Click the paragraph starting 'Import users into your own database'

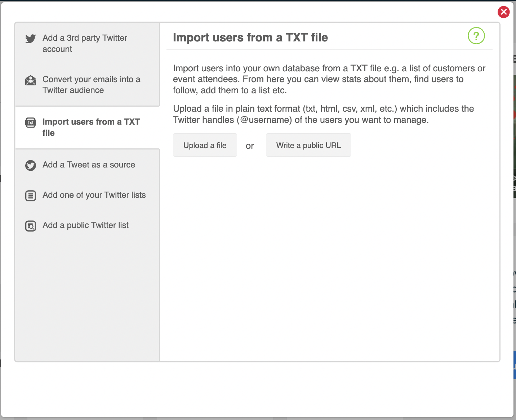329,79
